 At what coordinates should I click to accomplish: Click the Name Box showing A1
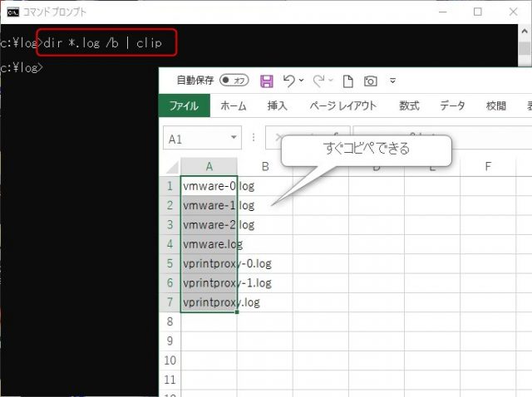195,139
